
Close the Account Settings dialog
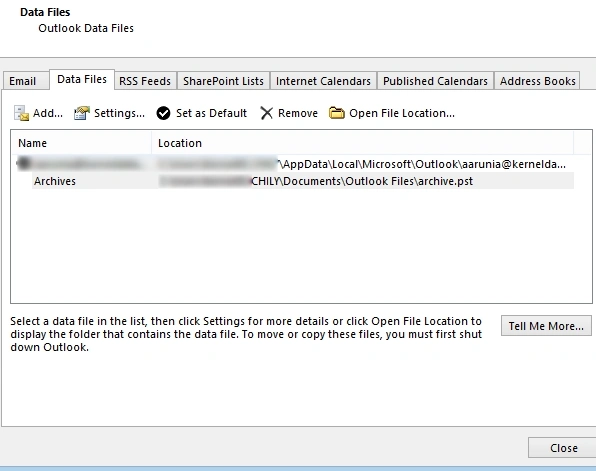563,448
